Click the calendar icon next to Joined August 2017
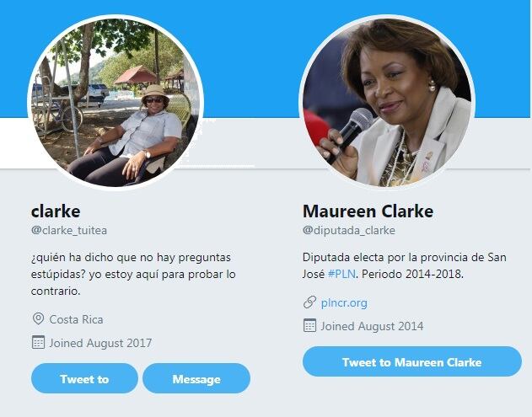 pyautogui.click(x=38, y=342)
